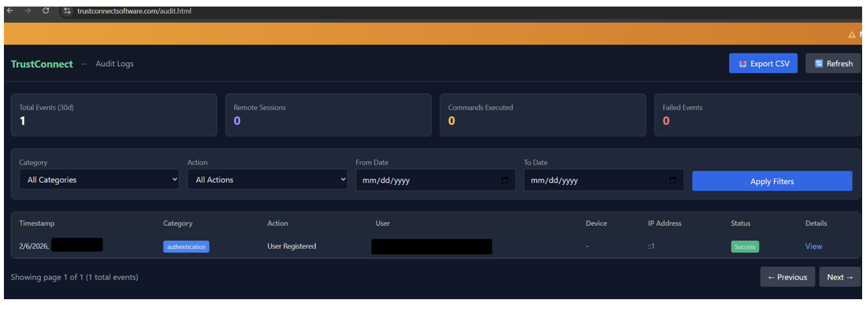Click the From Date input field

(x=425, y=181)
